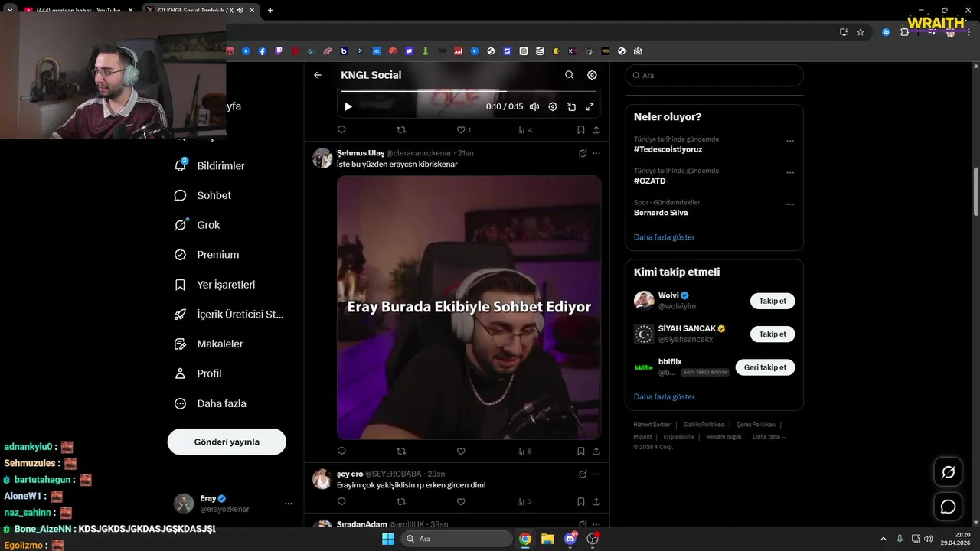
Task: Like Şehmus Ulaş post
Action: (x=461, y=452)
